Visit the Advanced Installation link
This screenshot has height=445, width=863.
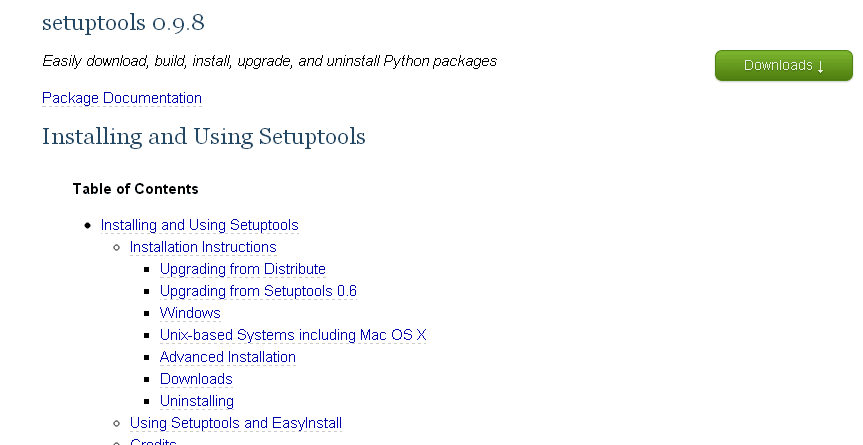tap(228, 357)
